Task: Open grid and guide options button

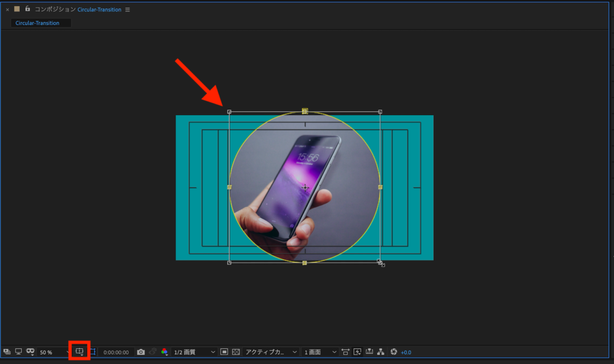Action: pyautogui.click(x=79, y=351)
